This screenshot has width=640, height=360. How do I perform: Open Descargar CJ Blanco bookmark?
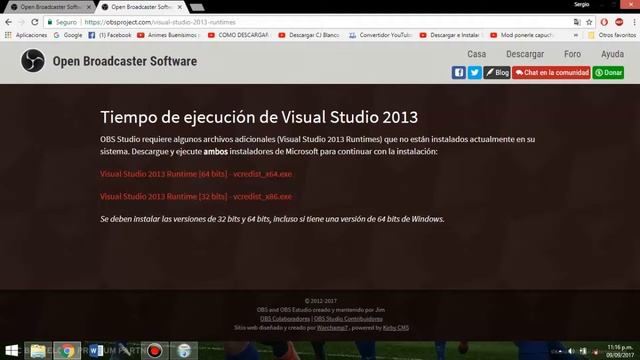tap(309, 35)
